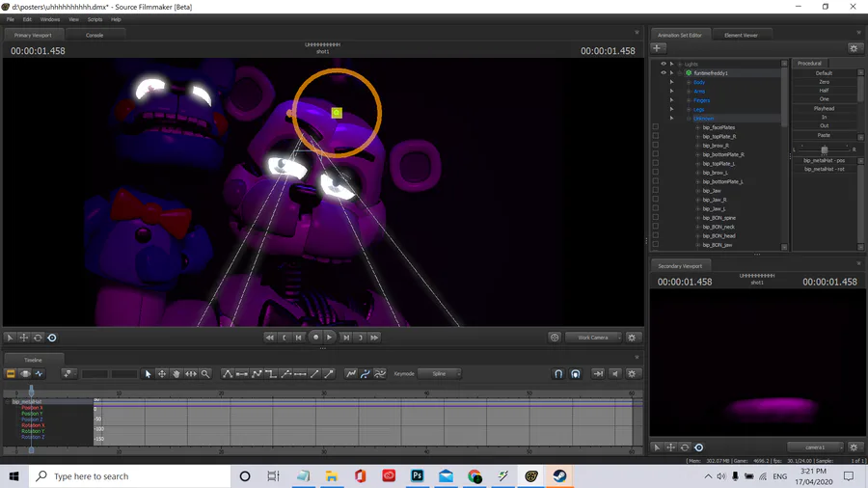Viewport: 868px width, 488px height.
Task: Select the arrow selection tool in the timeline
Action: coord(148,374)
